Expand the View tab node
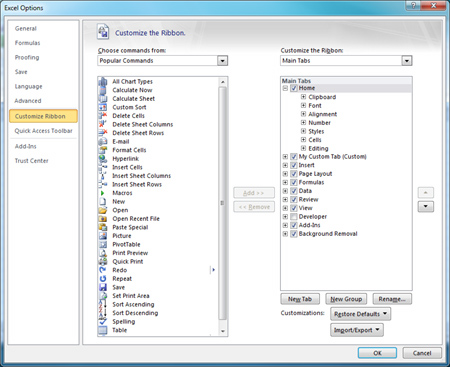The image size is (450, 367). click(285, 208)
